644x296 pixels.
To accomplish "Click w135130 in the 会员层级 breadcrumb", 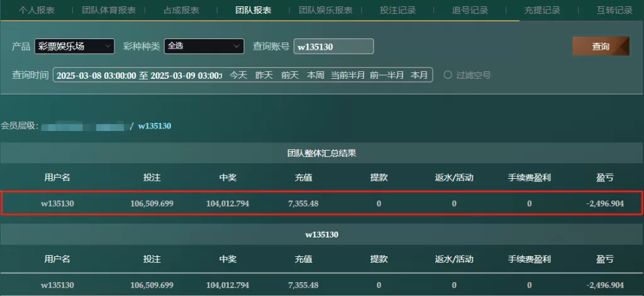I will [154, 126].
